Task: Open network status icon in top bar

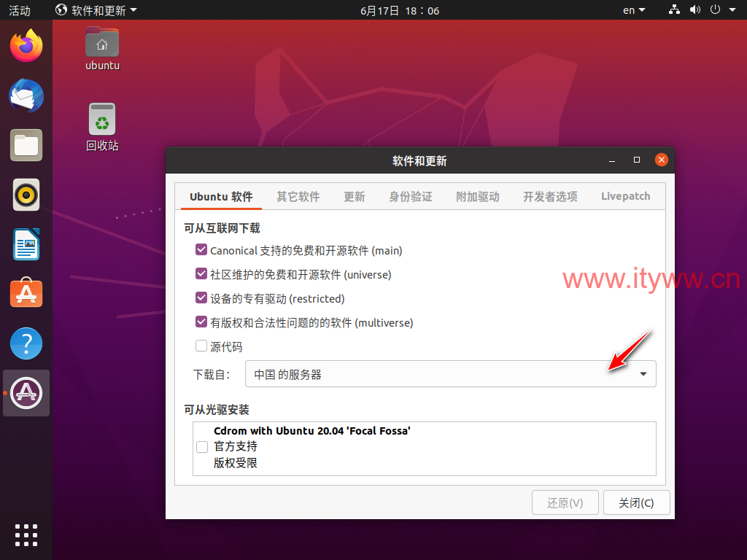Action: pos(674,9)
